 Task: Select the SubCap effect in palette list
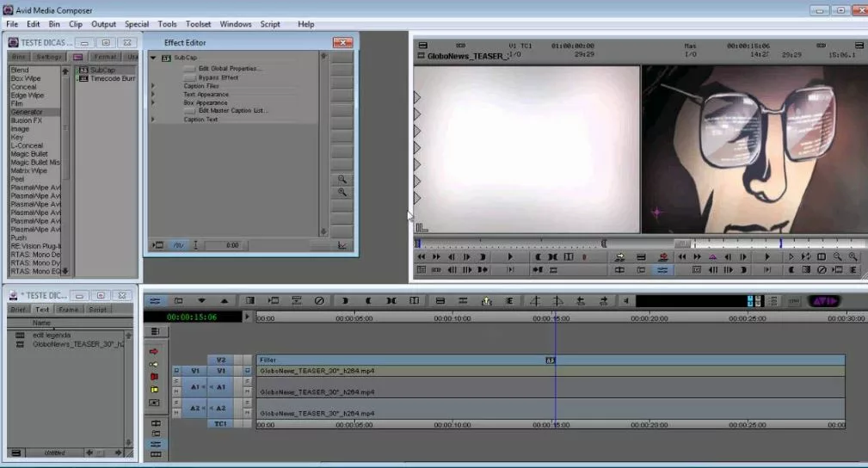click(102, 70)
